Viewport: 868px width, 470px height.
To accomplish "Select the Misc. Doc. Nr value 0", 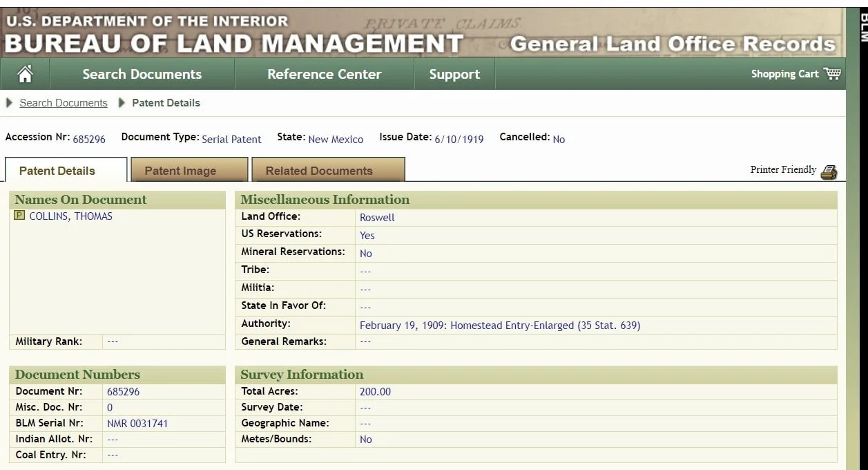I will pyautogui.click(x=110, y=408).
